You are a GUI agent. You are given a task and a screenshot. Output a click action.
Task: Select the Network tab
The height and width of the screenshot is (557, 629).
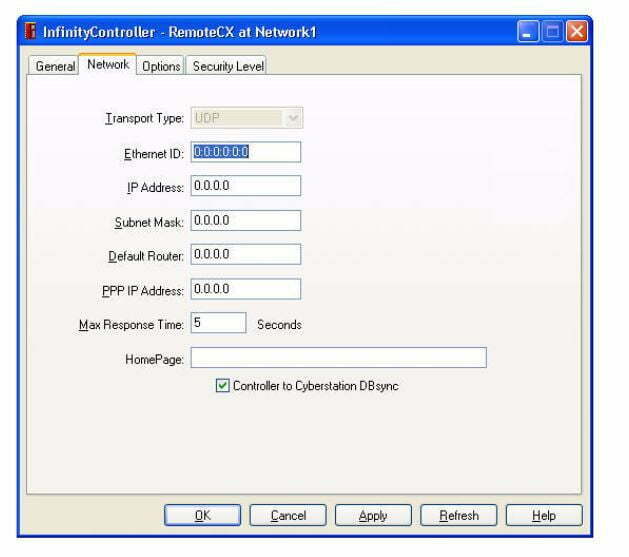108,64
